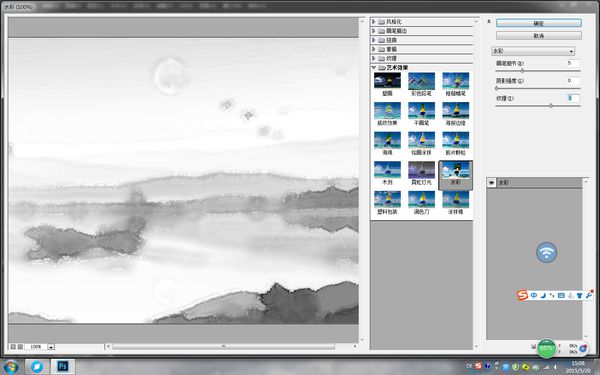The width and height of the screenshot is (600, 375).
Task: Select the highlighted 水彩 filter thumbnail
Action: coord(455,175)
